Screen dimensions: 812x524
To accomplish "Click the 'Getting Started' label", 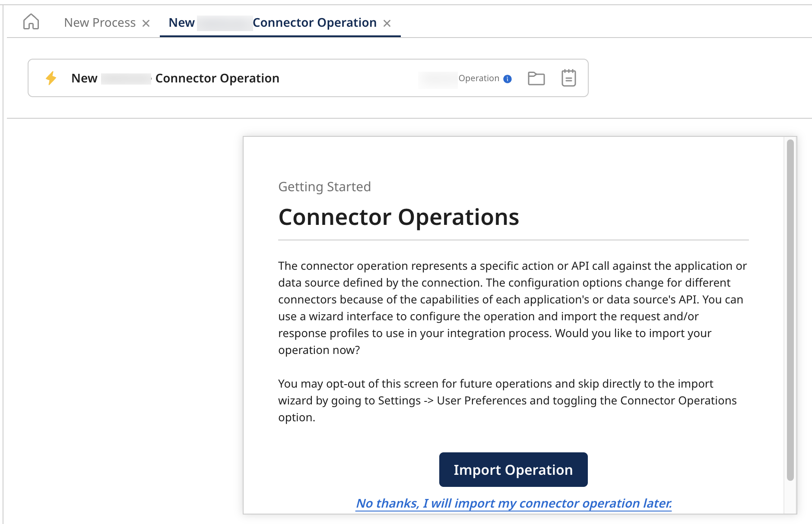I will tap(324, 186).
